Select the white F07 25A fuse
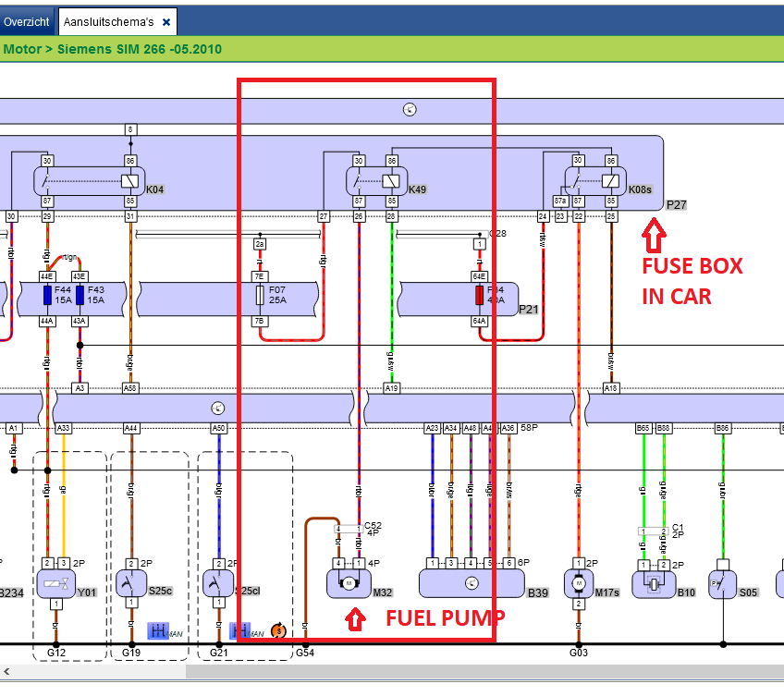 (x=260, y=296)
